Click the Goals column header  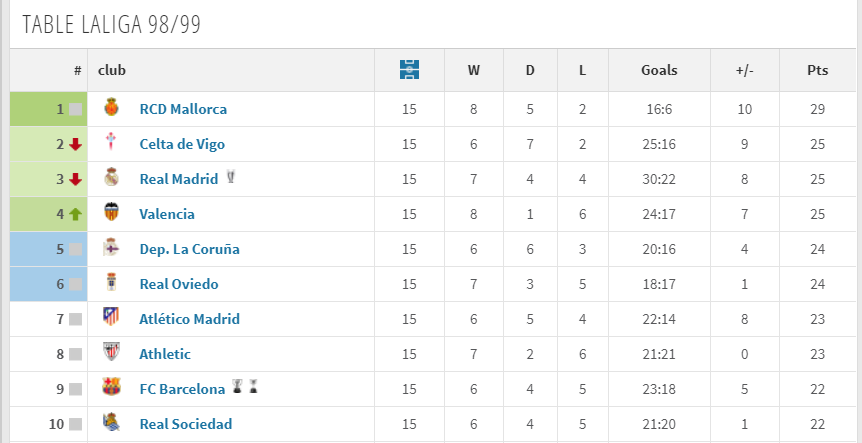click(x=659, y=70)
